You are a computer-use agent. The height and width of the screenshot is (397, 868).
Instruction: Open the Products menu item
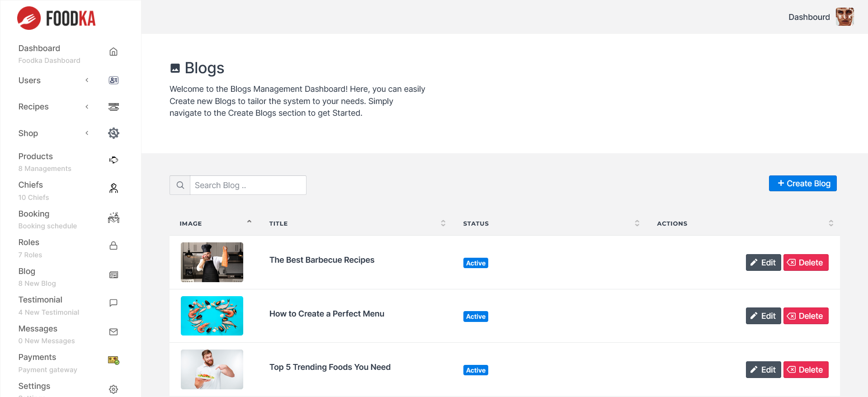coord(36,156)
